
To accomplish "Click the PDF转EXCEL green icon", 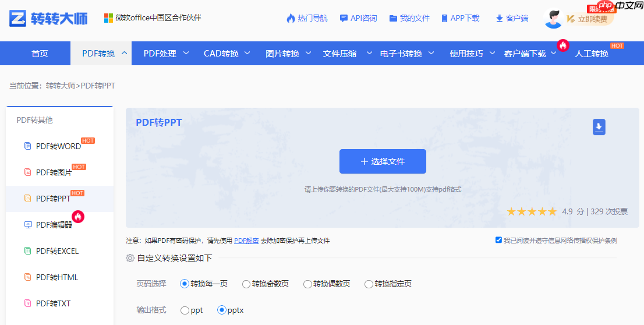I will [x=27, y=250].
